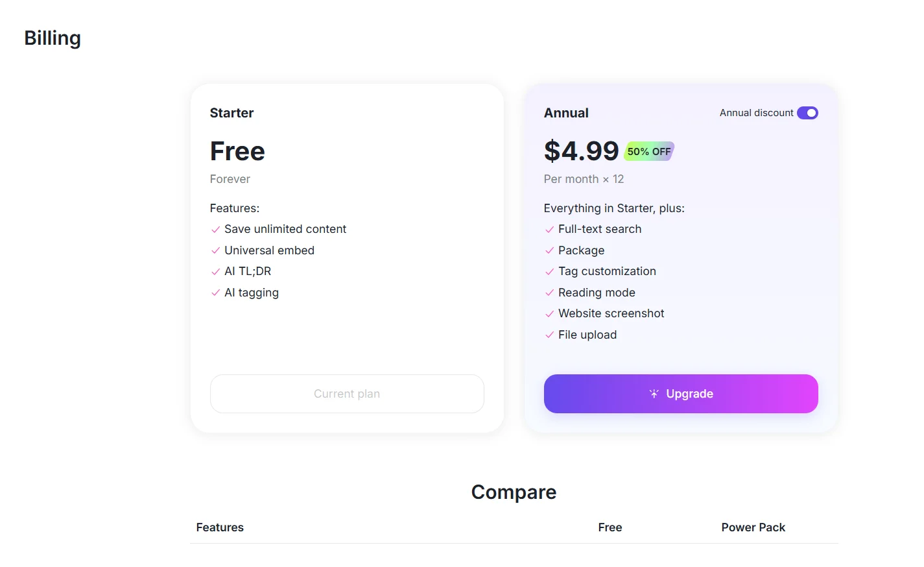The height and width of the screenshot is (567, 924).
Task: Click checkmark icon beside AI TL;DR
Action: click(x=215, y=272)
